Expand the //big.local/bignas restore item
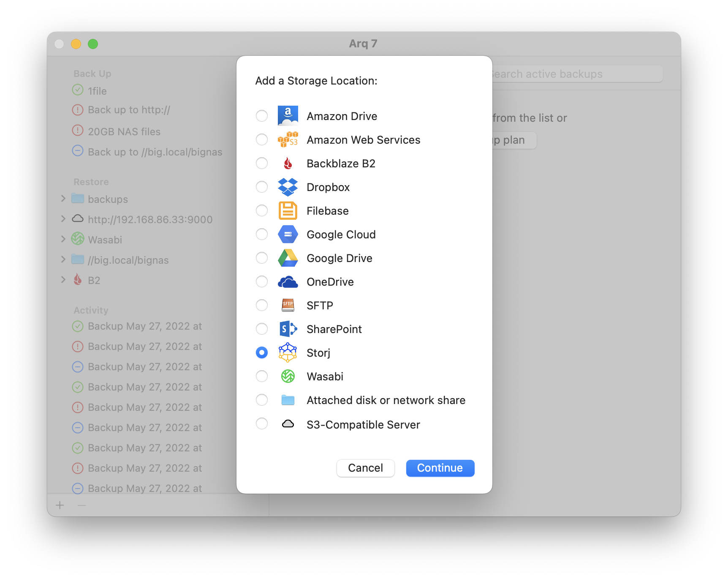 tap(63, 259)
